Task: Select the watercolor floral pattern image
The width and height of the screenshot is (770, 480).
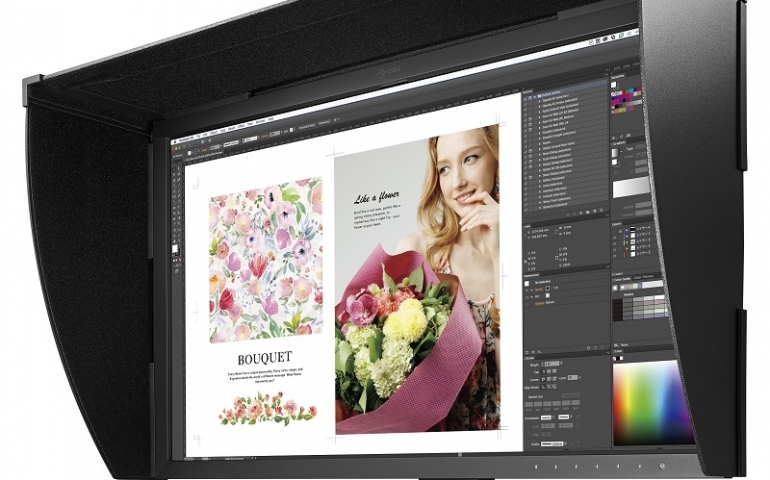Action: pyautogui.click(x=266, y=260)
